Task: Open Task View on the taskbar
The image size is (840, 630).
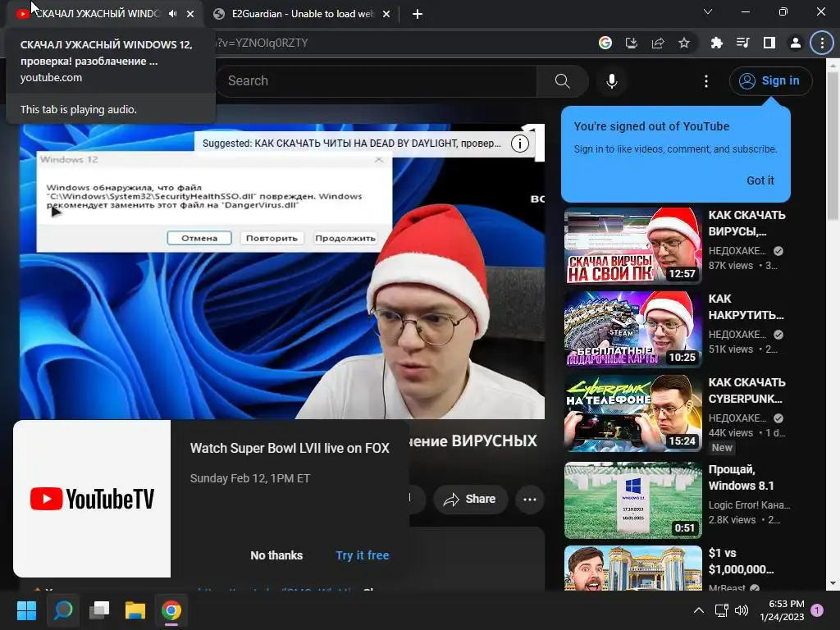Action: point(99,610)
